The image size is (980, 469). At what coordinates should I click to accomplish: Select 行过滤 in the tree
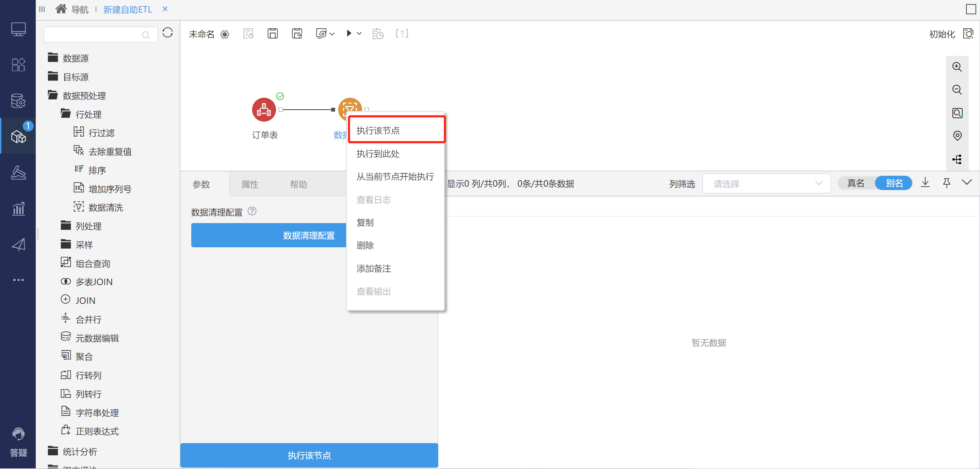coord(94,132)
